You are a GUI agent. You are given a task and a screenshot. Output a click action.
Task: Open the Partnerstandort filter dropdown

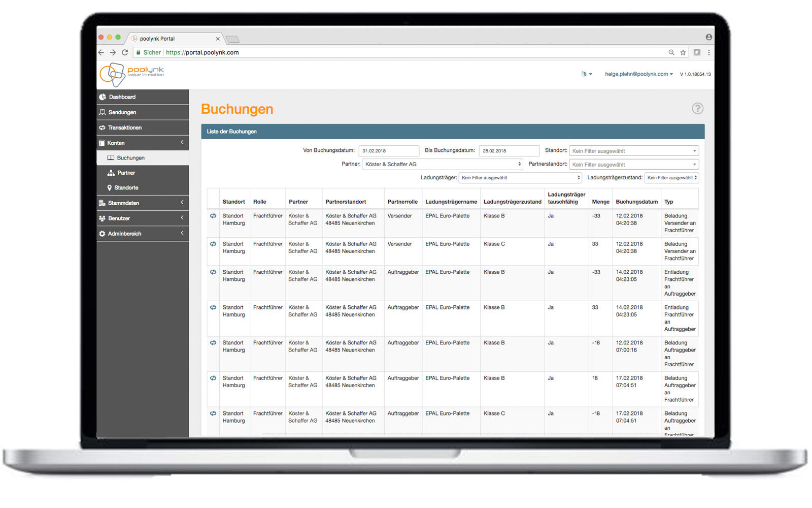(634, 165)
